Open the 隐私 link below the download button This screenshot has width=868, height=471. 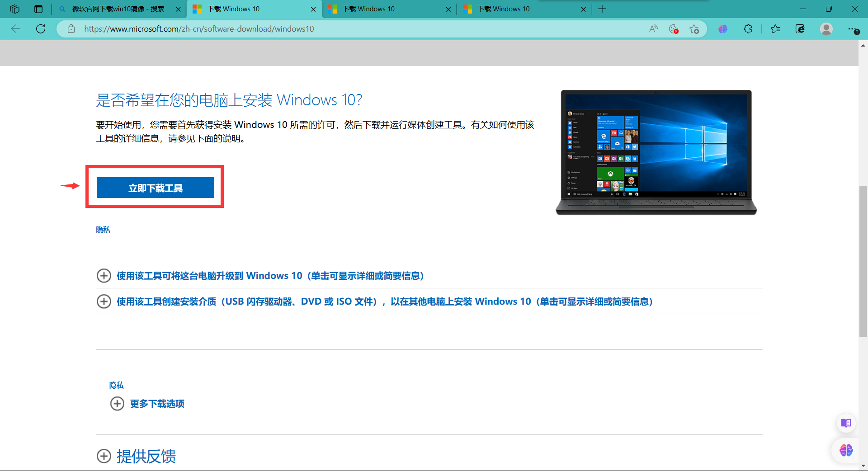(x=103, y=230)
